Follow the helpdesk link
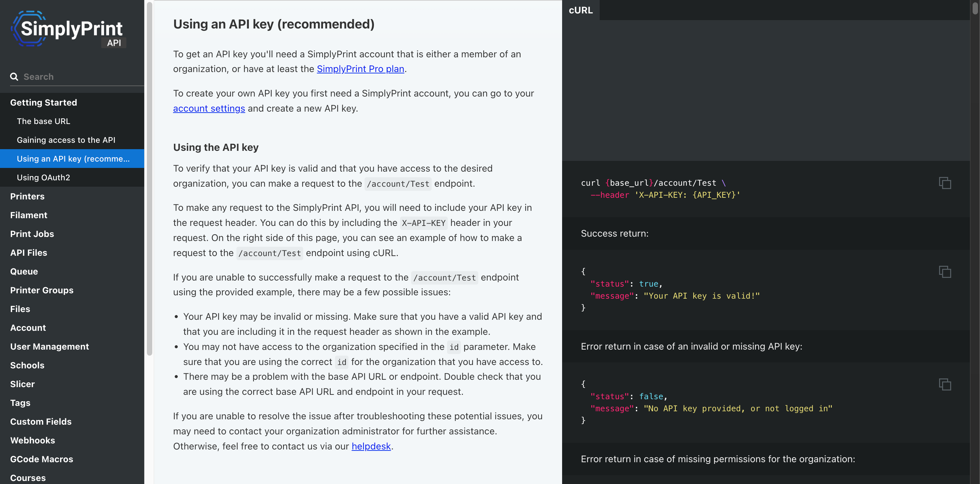 tap(371, 446)
